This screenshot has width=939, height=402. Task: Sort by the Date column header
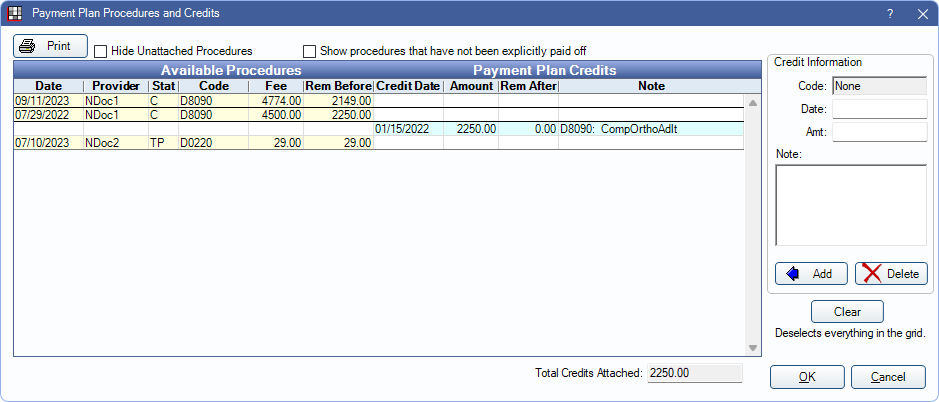tap(48, 86)
